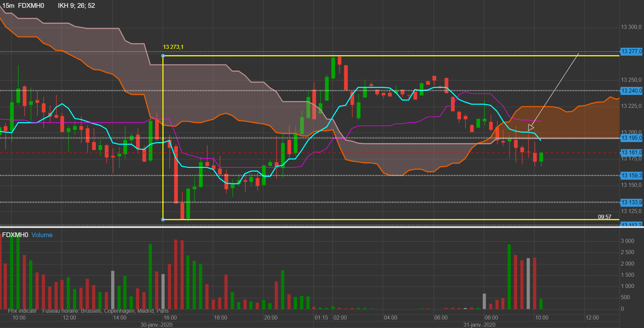Select the top-left handle of yellow rectangle
Image resolution: width=644 pixels, height=328 pixels.
(x=163, y=56)
